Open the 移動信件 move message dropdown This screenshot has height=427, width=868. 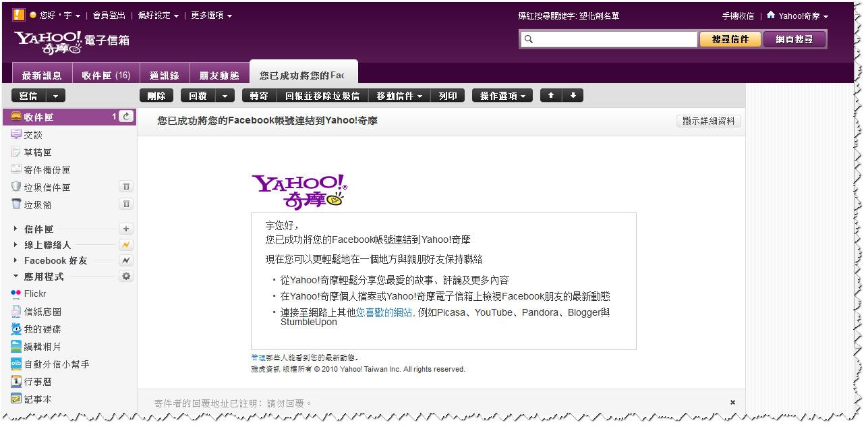coord(399,96)
